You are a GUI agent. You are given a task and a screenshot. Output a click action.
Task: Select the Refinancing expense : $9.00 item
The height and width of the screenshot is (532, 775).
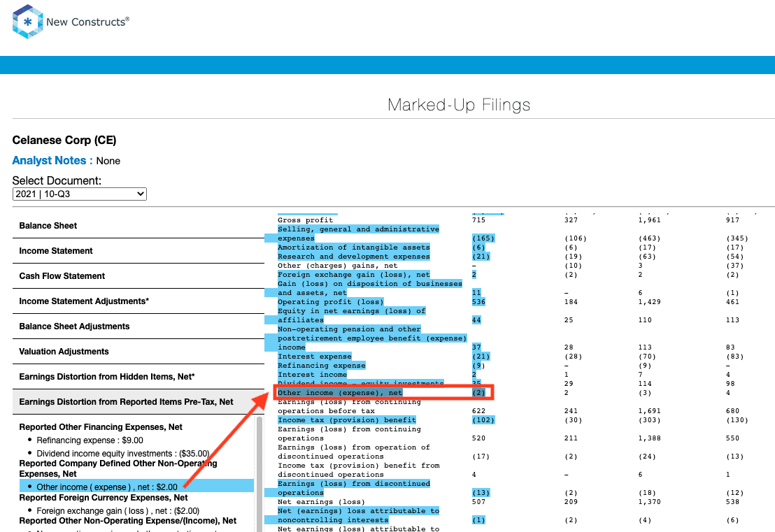(90, 440)
